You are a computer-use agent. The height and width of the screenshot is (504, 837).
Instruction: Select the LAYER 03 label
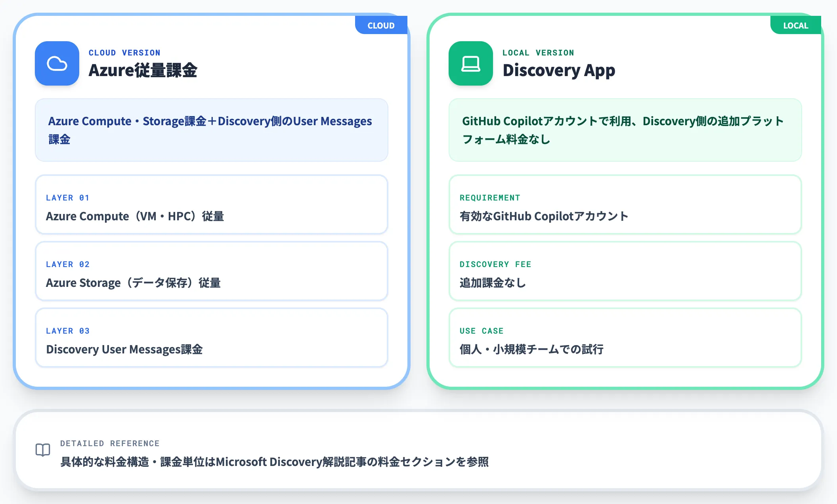coord(68,331)
